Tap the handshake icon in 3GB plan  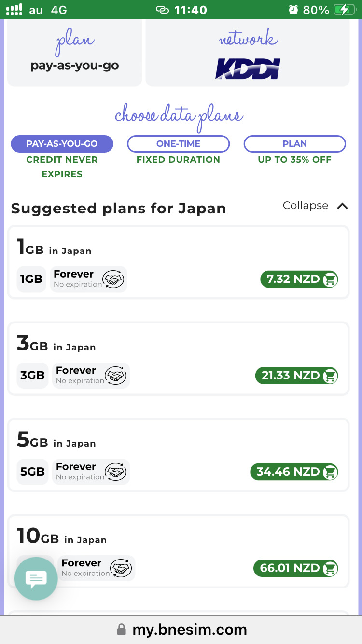tap(116, 376)
